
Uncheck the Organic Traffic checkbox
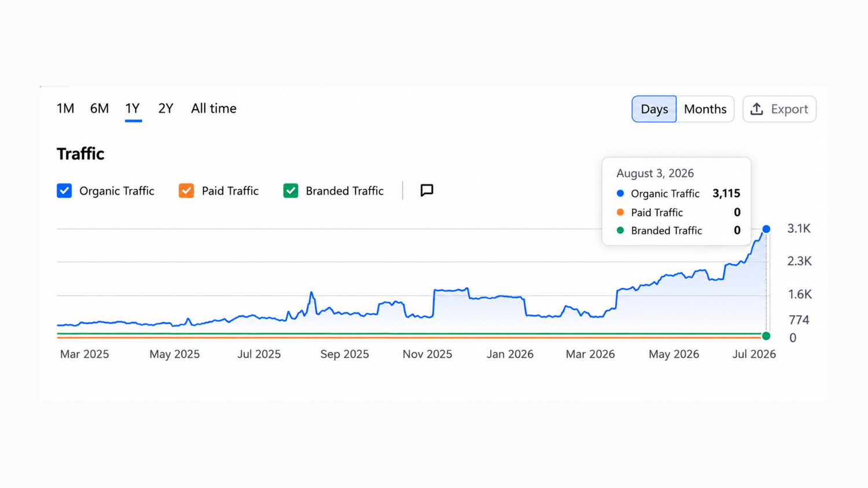[x=64, y=190]
